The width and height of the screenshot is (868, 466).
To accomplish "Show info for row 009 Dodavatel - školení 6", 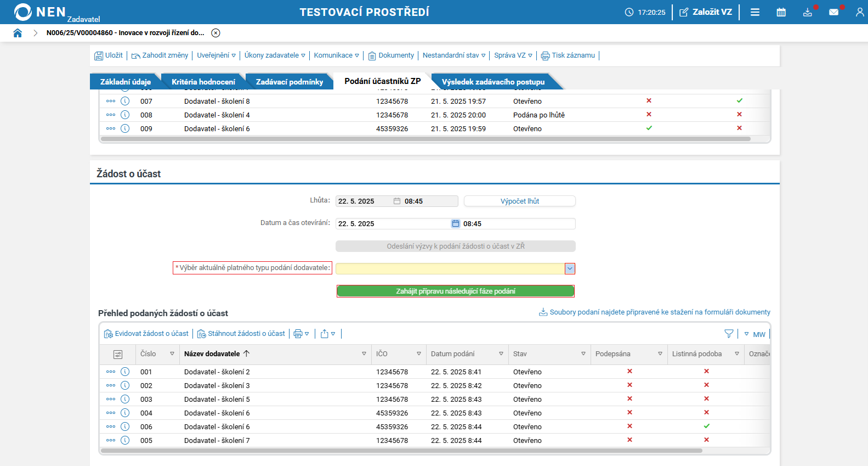I will coord(125,128).
